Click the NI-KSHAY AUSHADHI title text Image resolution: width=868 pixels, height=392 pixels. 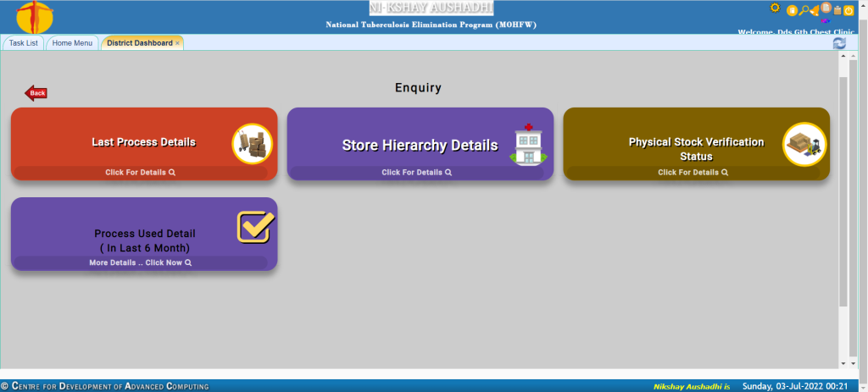431,8
